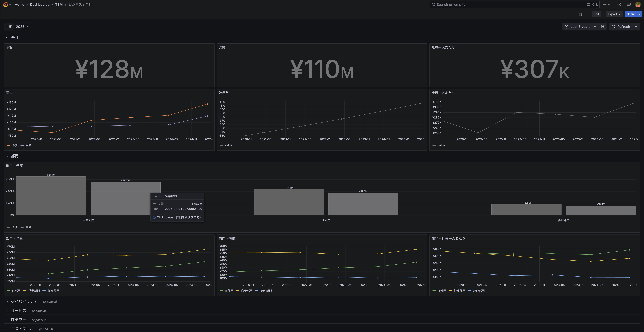This screenshot has width=644, height=332.
Task: Open the 部門 - 予算 panel title
Action: [14, 239]
